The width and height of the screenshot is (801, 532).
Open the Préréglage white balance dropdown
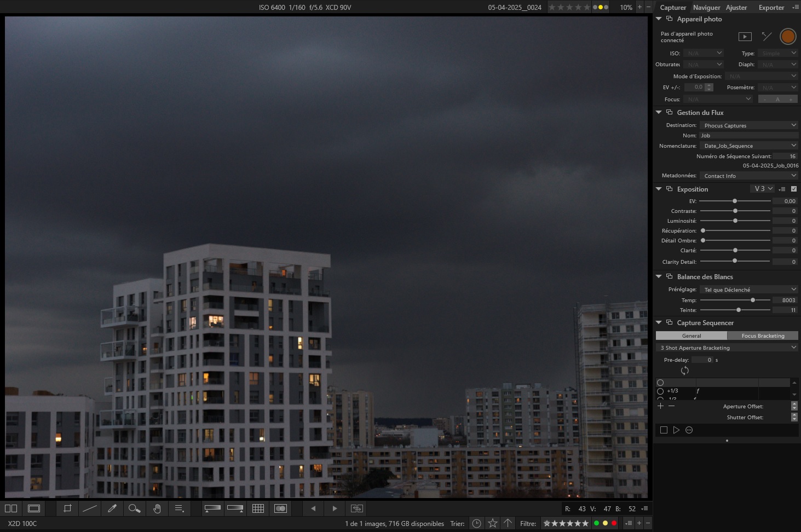coord(748,290)
